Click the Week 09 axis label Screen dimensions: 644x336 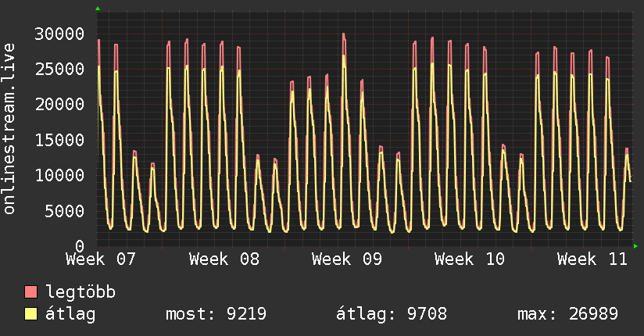coord(347,259)
